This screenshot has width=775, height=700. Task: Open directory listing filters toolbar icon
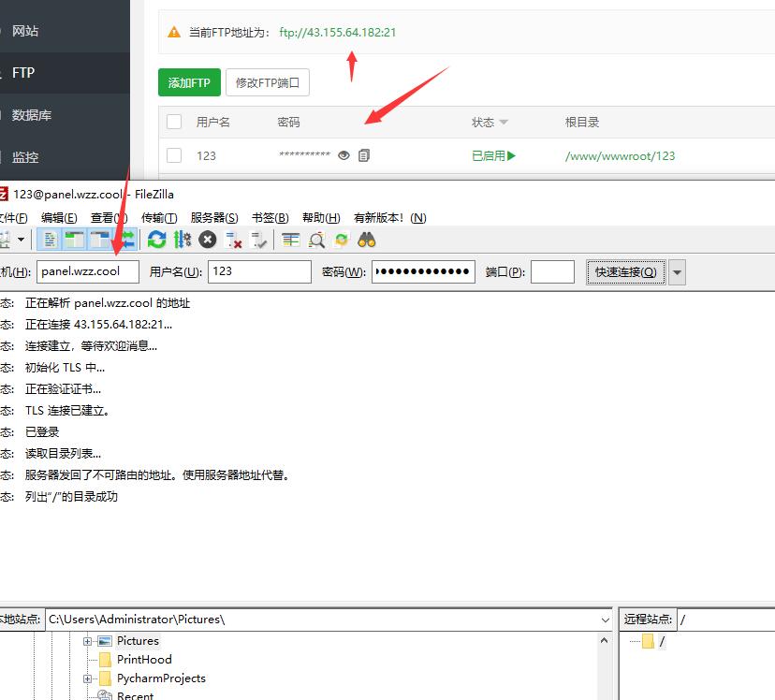[290, 241]
